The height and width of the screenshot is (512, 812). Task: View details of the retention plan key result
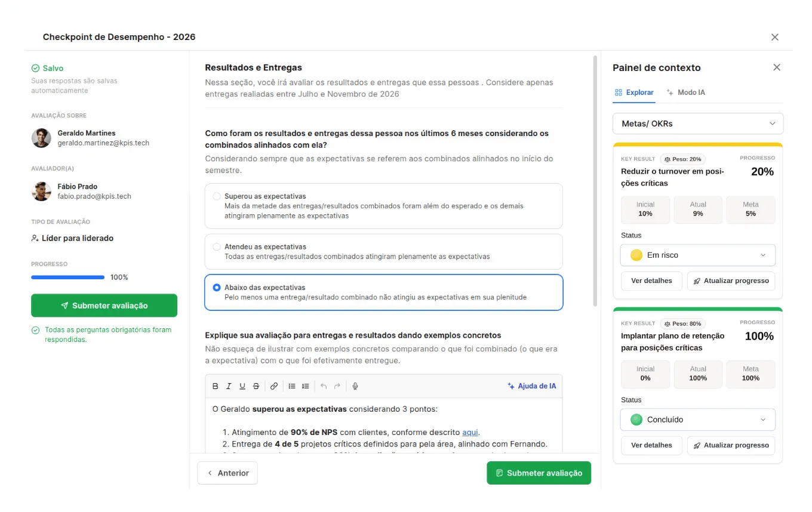651,445
